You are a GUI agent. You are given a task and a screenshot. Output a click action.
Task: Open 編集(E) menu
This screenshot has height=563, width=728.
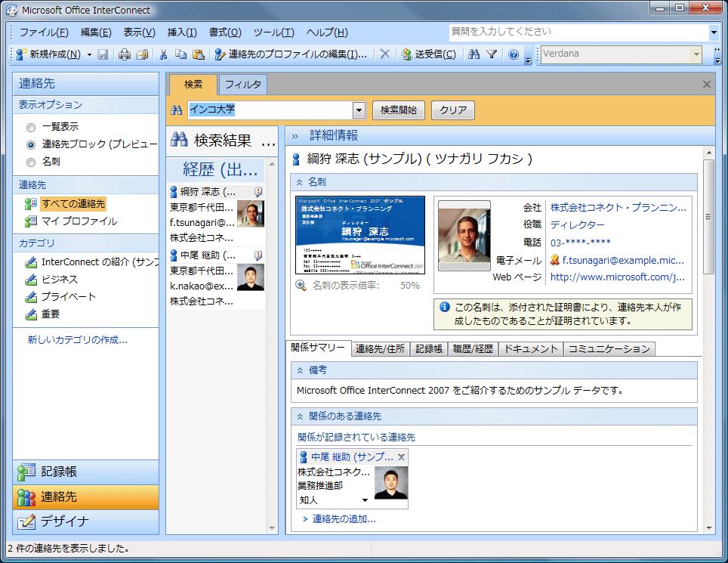96,32
